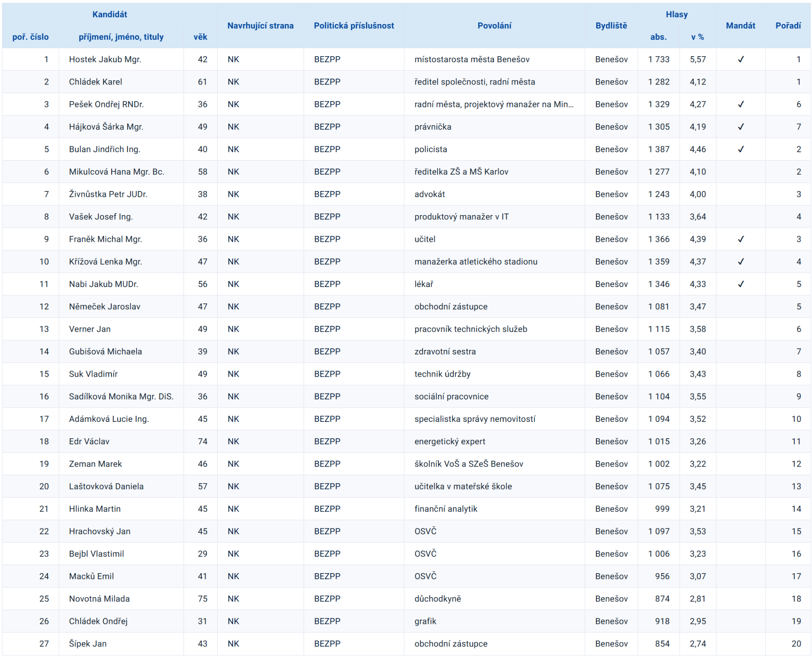Select the name Němeček Jaroslav
812x656 pixels.
point(104,306)
